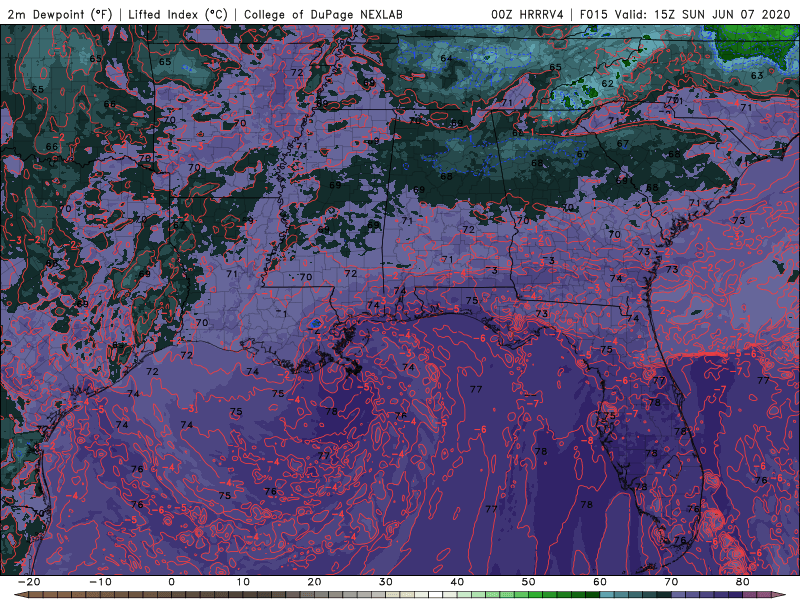The height and width of the screenshot is (600, 800).
Task: Click the '63' dewpoint value on the map
Action: tap(757, 76)
